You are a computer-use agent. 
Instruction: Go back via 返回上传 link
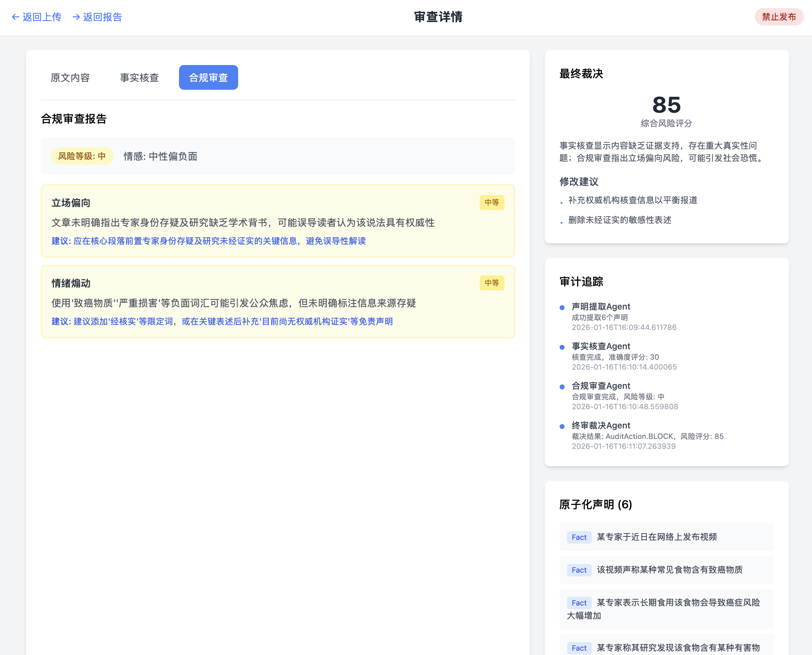pos(41,17)
